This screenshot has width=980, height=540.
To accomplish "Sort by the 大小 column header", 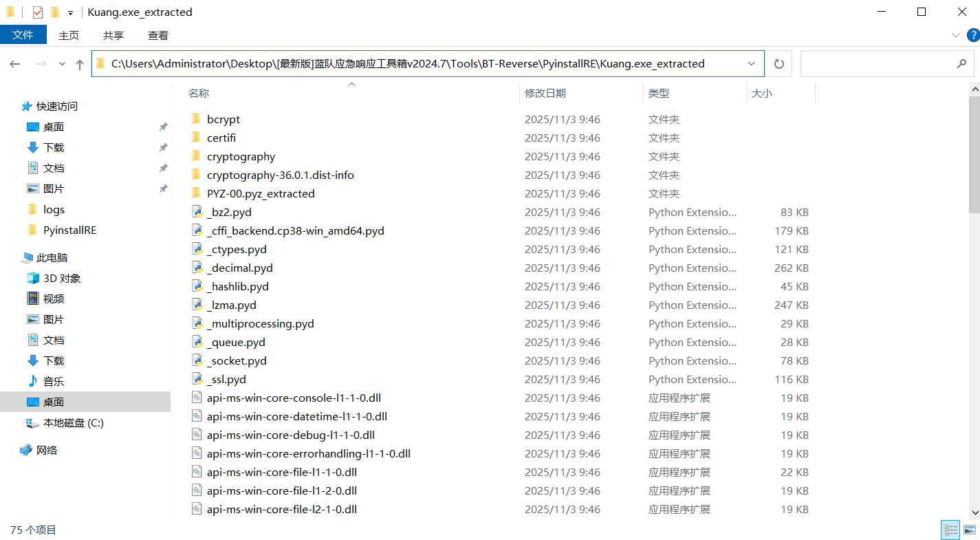I will [762, 93].
